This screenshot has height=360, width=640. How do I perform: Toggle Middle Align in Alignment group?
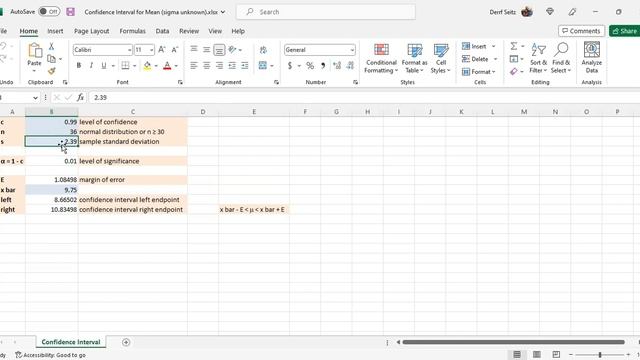pyautogui.click(x=207, y=50)
